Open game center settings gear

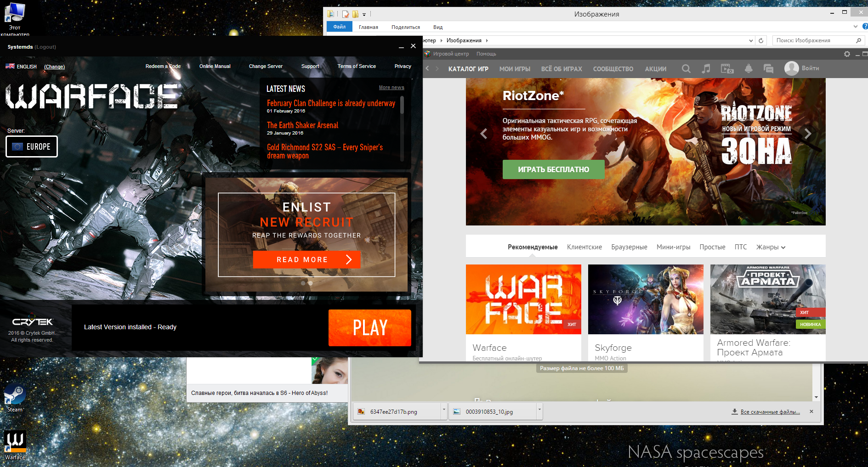coord(847,54)
